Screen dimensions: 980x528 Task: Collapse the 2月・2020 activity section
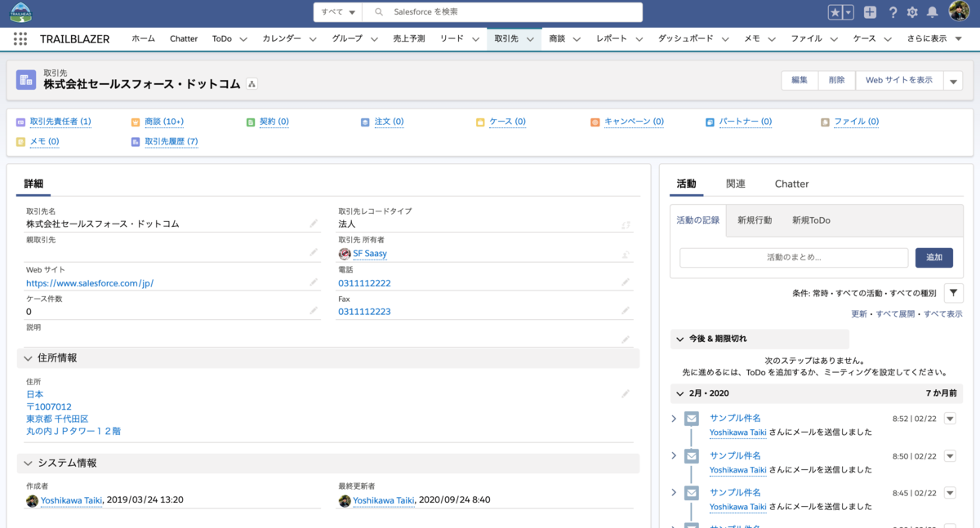click(x=681, y=393)
